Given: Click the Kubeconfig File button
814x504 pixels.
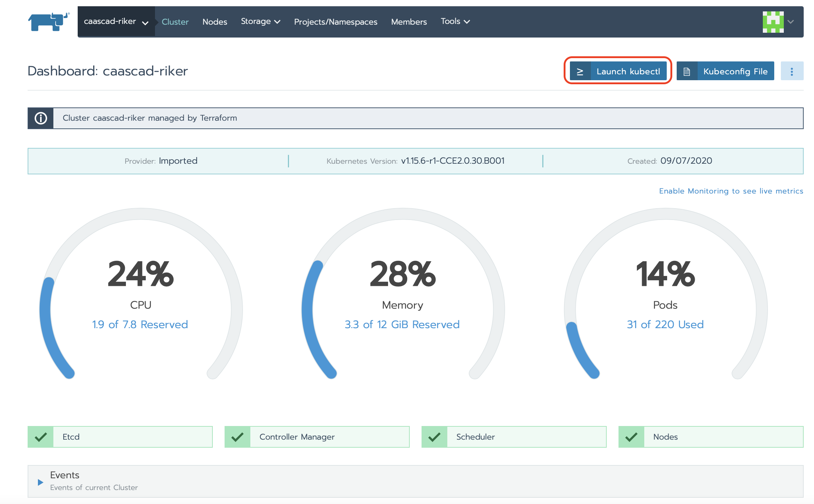Looking at the screenshot, I should 735,71.
